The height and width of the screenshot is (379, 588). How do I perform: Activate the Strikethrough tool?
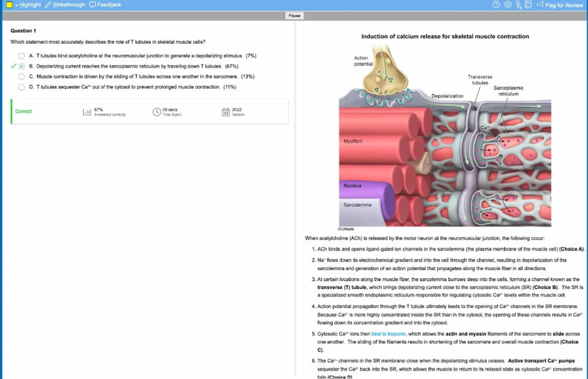click(x=69, y=5)
